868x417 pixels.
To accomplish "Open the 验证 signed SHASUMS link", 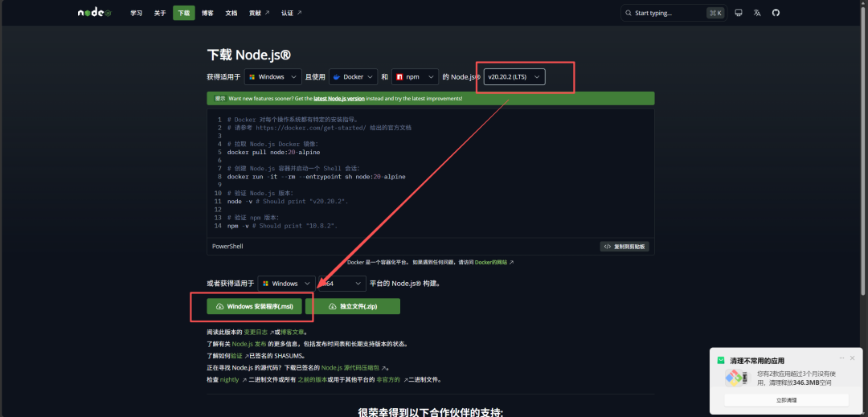I will 236,356.
